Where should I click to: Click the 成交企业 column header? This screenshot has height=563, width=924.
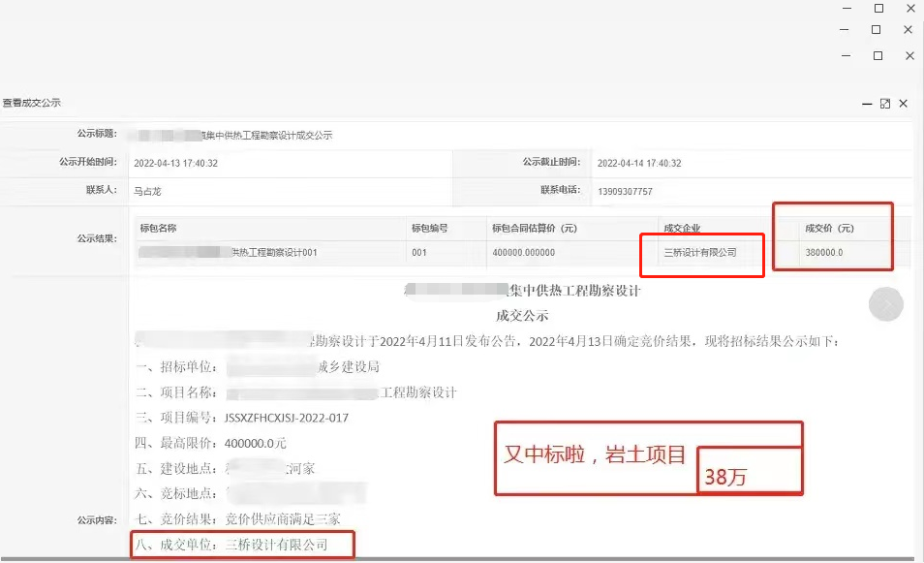682,229
